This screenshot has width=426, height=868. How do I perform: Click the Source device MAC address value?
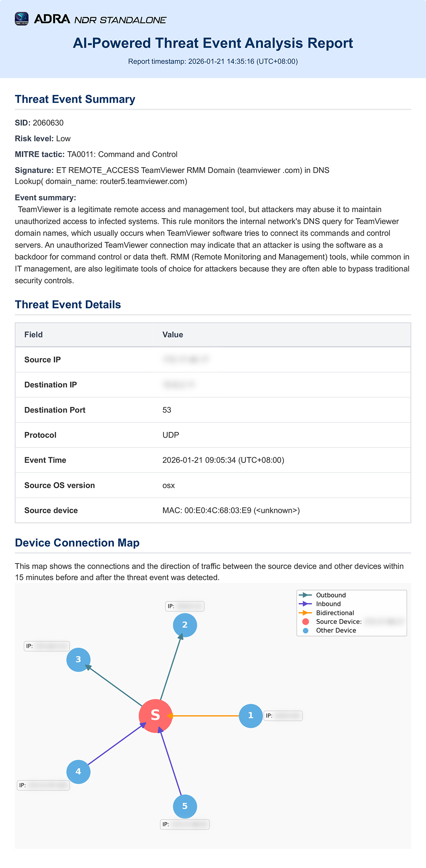pyautogui.click(x=231, y=511)
